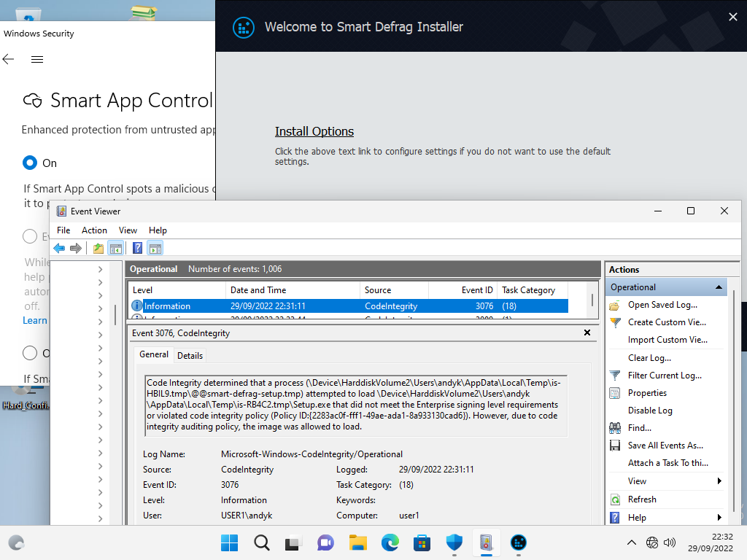Open the Action menu in Event Viewer
Viewport: 747px width, 560px height.
[94, 230]
